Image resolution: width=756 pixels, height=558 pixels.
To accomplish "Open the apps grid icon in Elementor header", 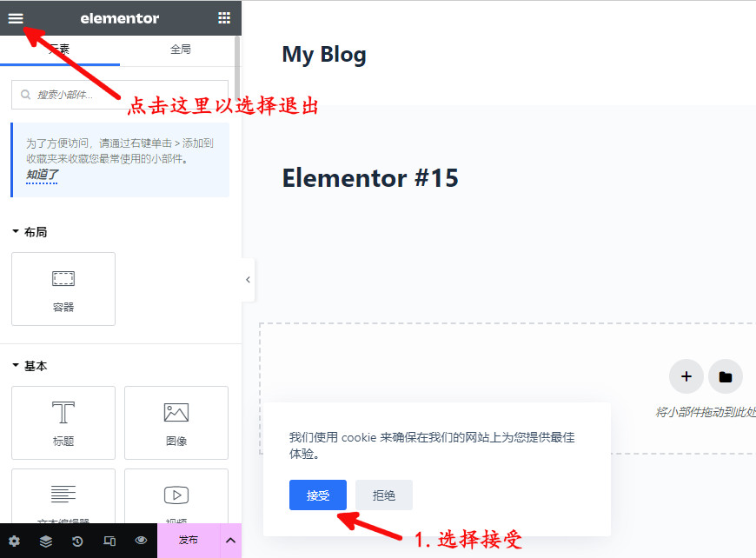I will (x=224, y=18).
